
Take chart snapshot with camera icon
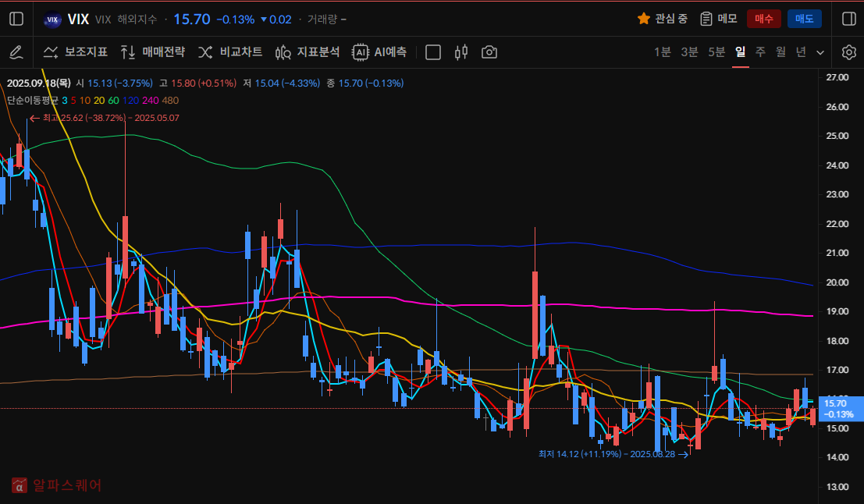pyautogui.click(x=489, y=52)
